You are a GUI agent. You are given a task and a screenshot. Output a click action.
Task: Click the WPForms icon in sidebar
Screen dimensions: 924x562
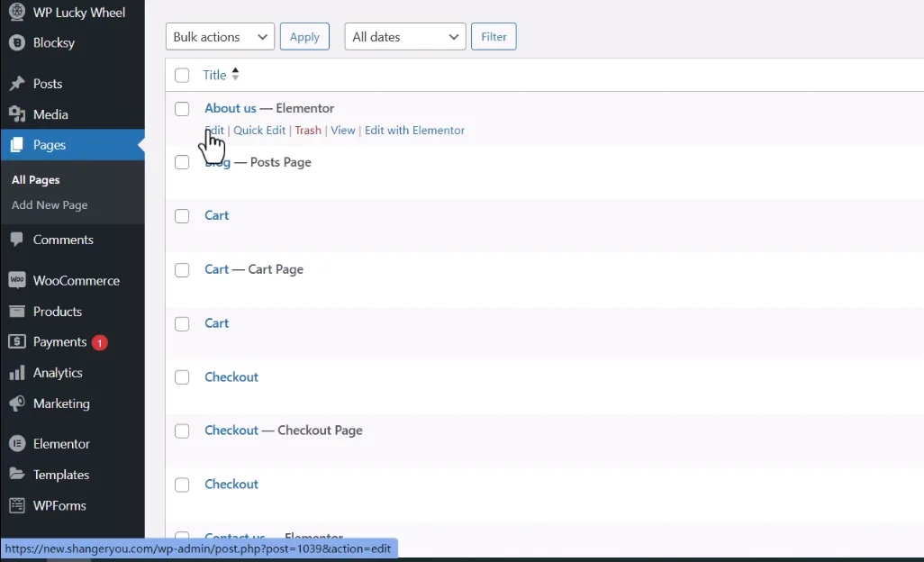(17, 505)
